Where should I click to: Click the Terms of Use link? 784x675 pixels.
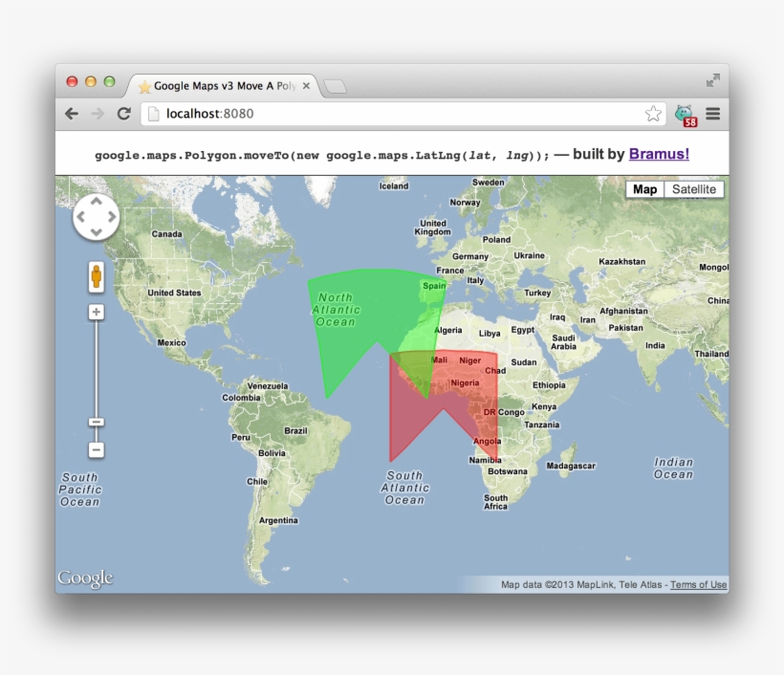(699, 584)
